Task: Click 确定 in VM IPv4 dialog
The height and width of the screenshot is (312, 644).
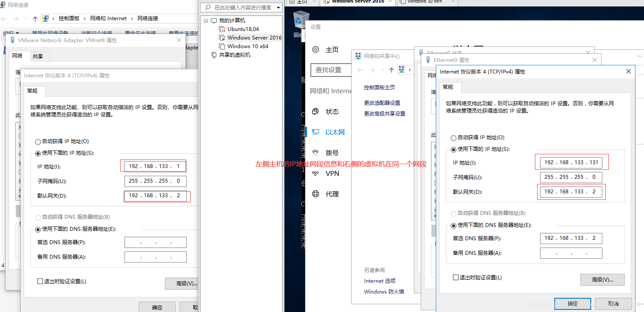Action: click(x=573, y=303)
